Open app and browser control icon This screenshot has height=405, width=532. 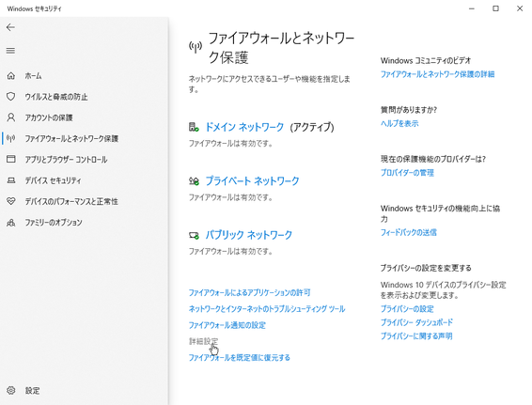[x=11, y=159]
